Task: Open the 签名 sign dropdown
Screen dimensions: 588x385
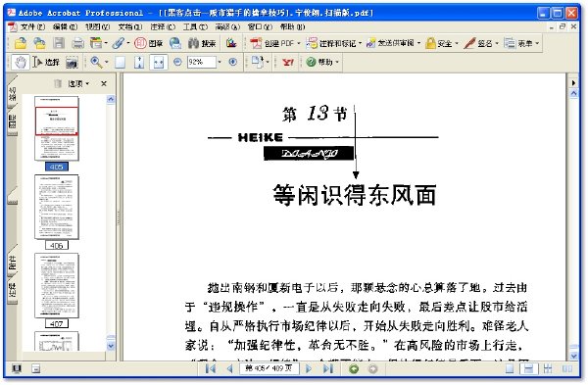Action: (481, 43)
